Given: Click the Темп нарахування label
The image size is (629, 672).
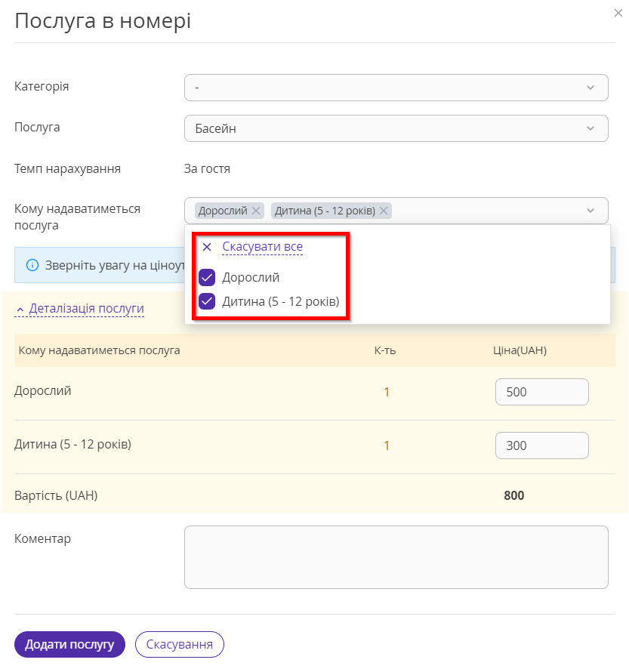Looking at the screenshot, I should (67, 169).
